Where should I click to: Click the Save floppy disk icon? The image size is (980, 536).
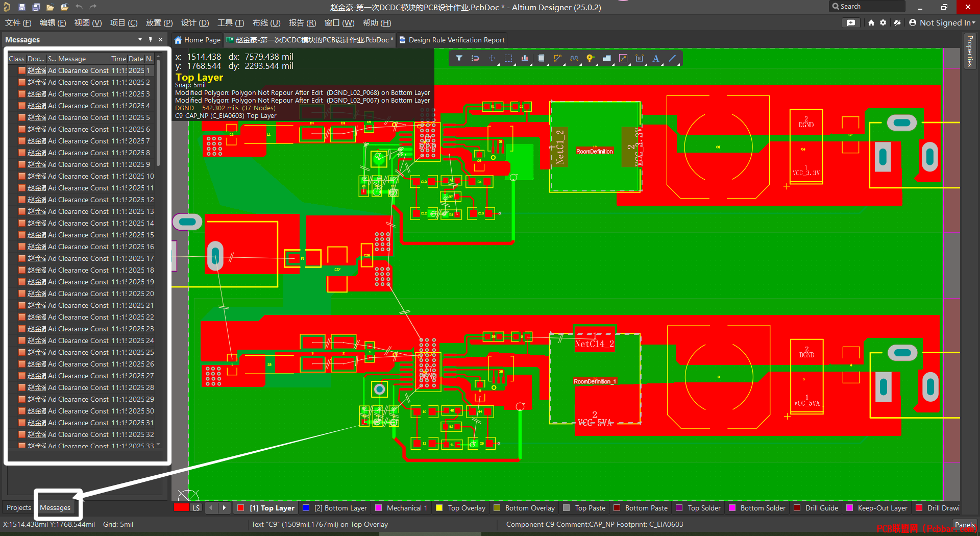coord(22,7)
